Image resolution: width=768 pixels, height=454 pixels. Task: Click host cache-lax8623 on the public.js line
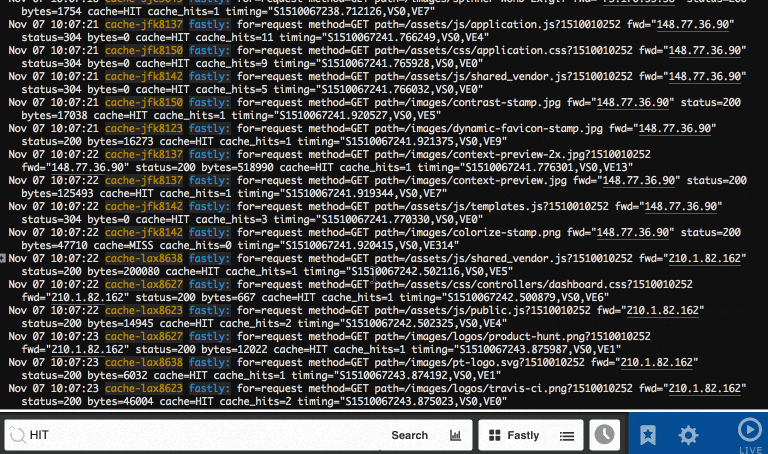coord(144,310)
